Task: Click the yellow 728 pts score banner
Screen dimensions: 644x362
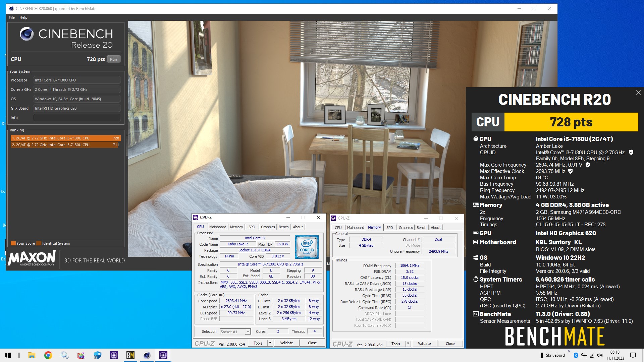Action: click(571, 122)
